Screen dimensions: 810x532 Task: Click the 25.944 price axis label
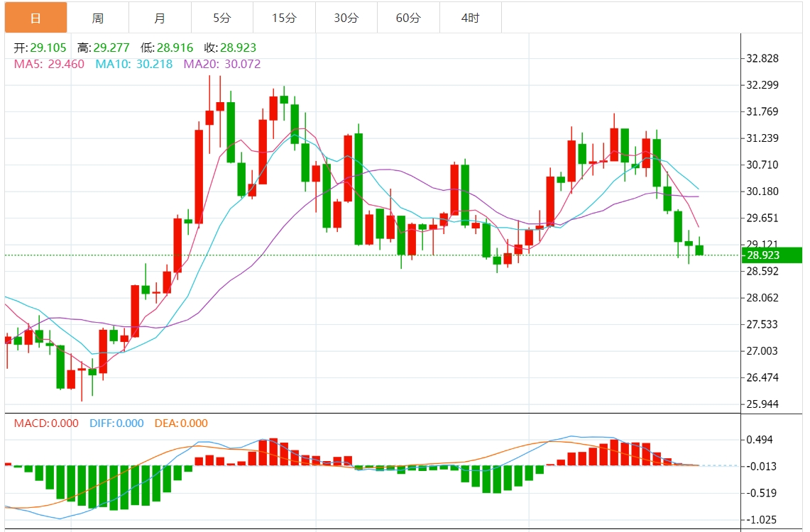pyautogui.click(x=762, y=404)
